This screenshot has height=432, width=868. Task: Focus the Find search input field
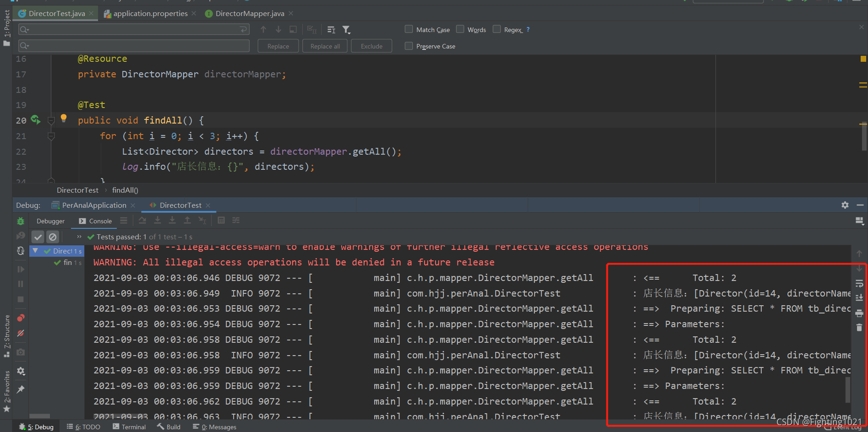[x=134, y=30]
